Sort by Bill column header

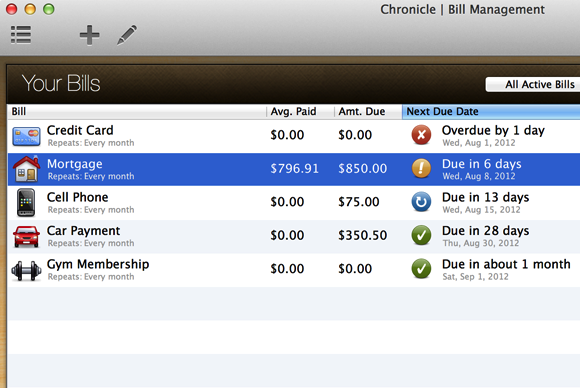136,111
